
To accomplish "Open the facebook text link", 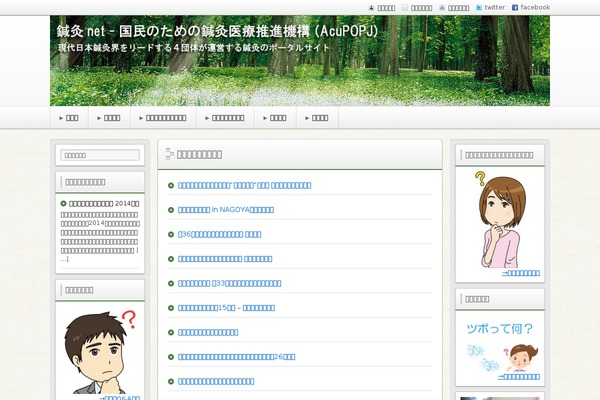I will coord(535,7).
